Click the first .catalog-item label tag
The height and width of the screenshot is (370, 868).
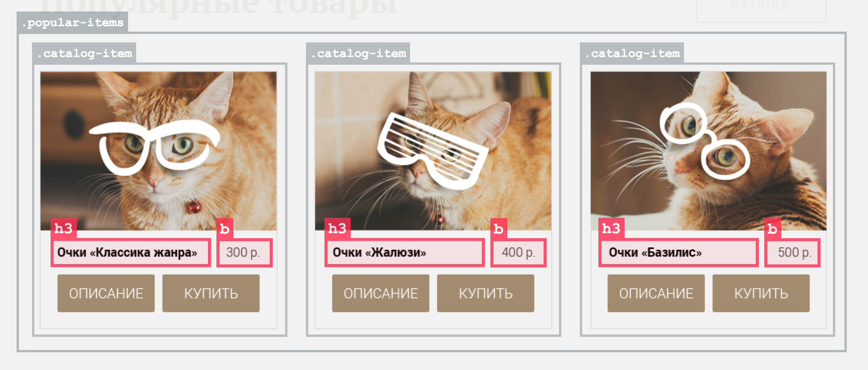click(84, 53)
